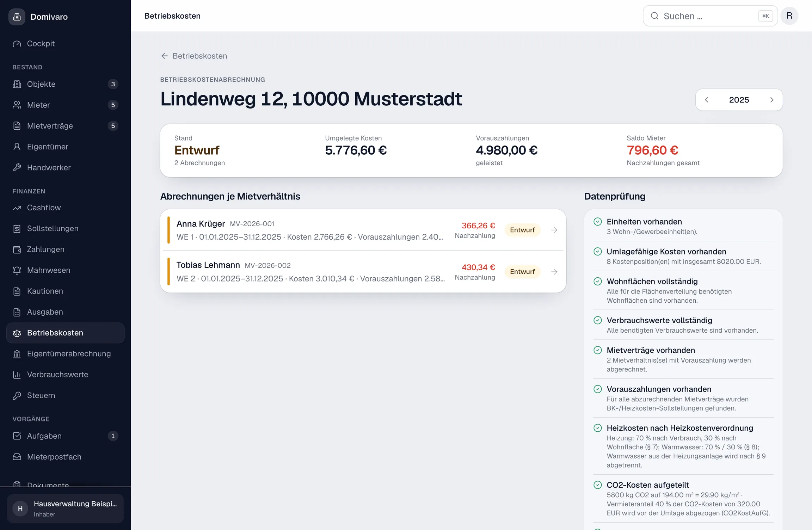Viewport: 812px width, 530px height.
Task: Click the Aufgaben checkbox icon
Action: pyautogui.click(x=17, y=436)
